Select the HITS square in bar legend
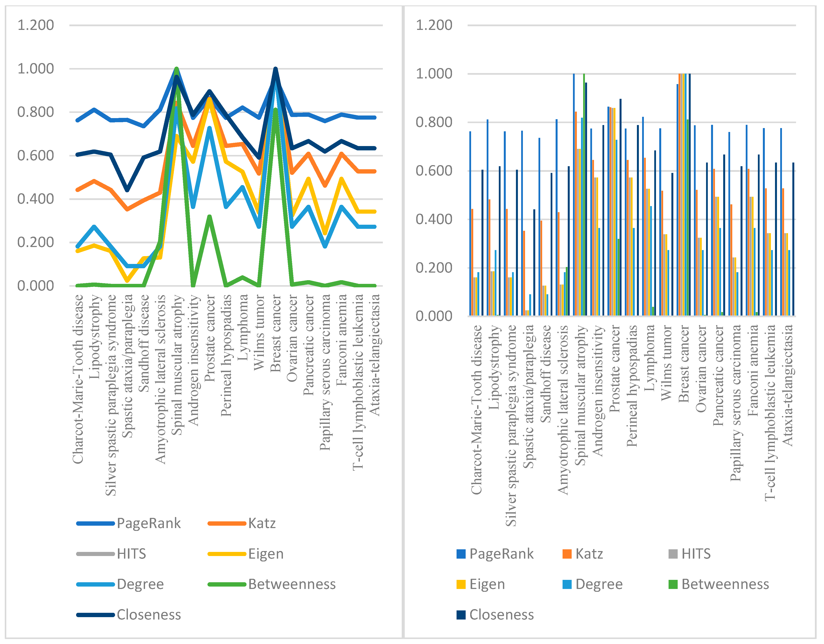 click(x=673, y=554)
